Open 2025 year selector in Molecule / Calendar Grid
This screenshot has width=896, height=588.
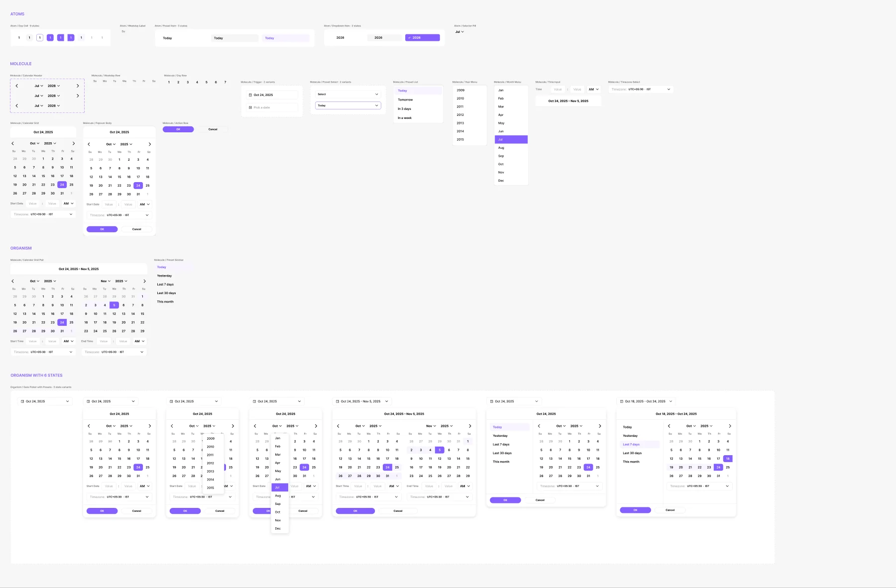[50, 143]
